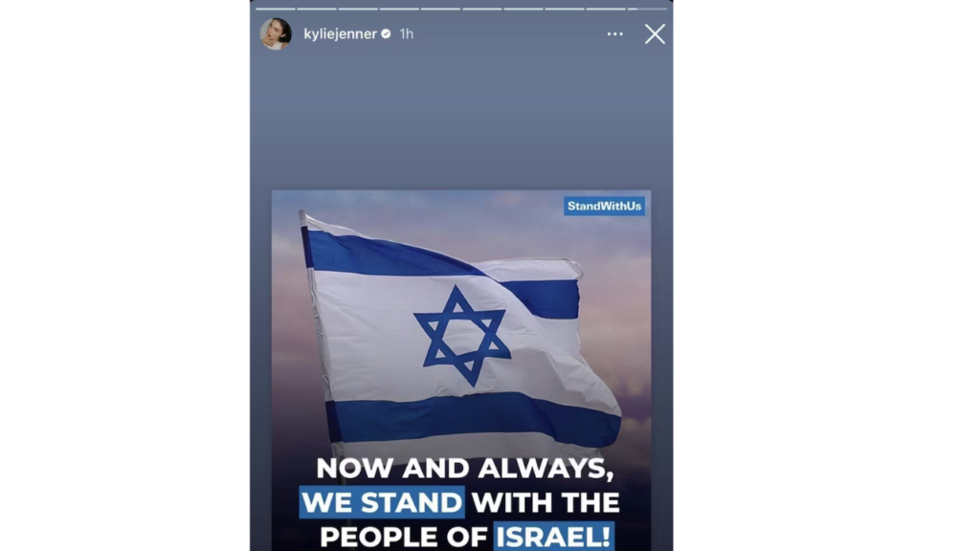Click the highlighted "ISRAEL!" word
The image size is (980, 551).
click(x=554, y=537)
